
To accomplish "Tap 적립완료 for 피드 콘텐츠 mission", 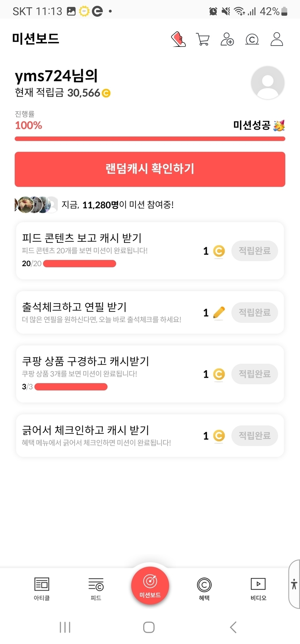I will (254, 251).
